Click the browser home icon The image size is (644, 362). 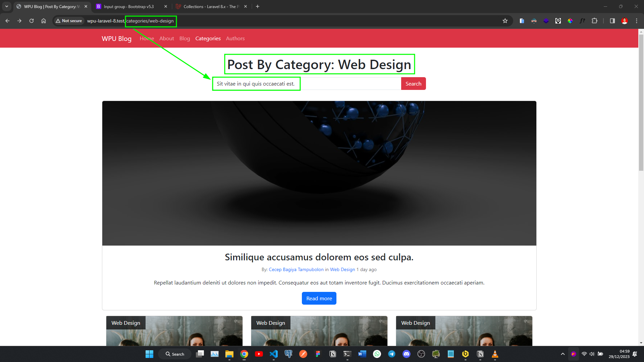point(44,21)
